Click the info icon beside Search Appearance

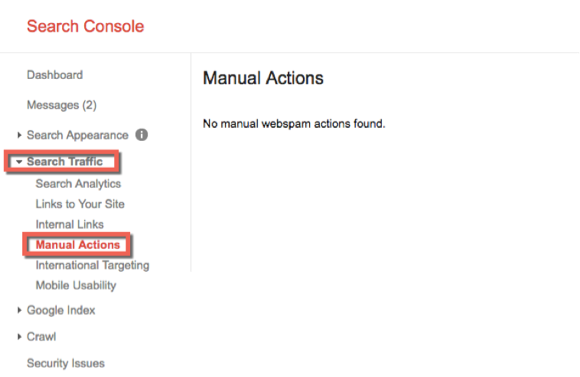coord(141,135)
